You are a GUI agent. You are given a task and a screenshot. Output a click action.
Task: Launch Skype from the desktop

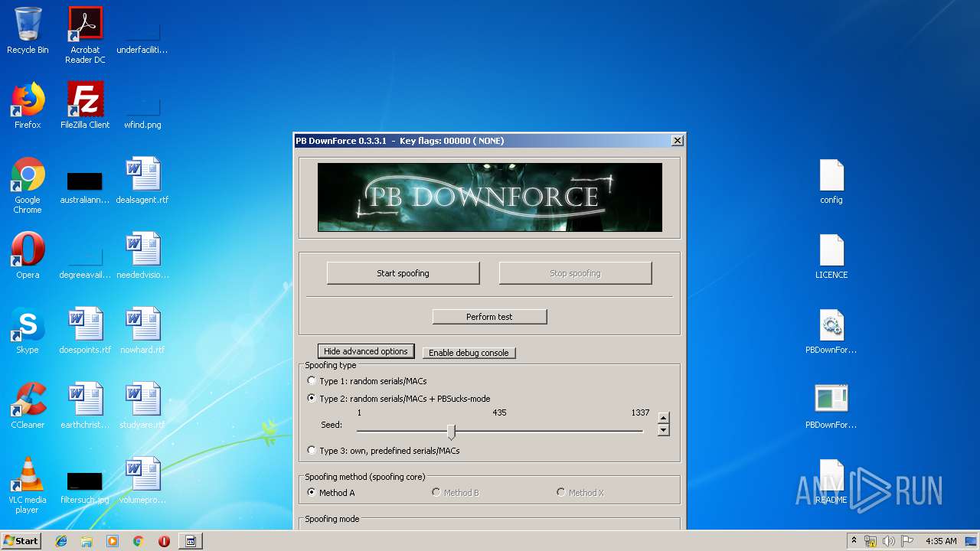(28, 331)
